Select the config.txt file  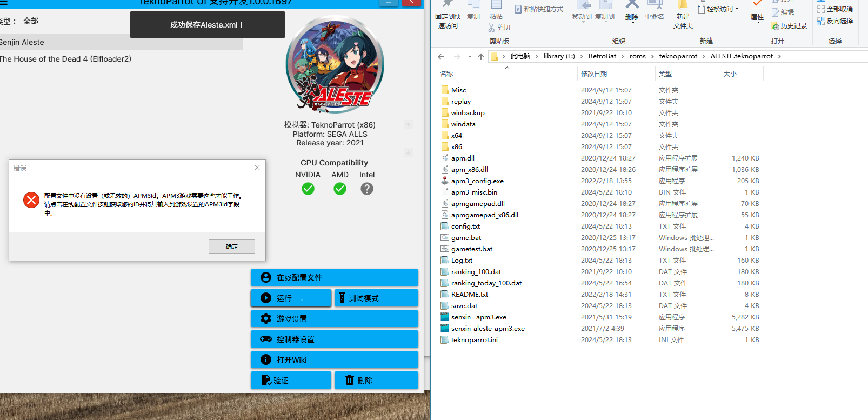coord(465,226)
